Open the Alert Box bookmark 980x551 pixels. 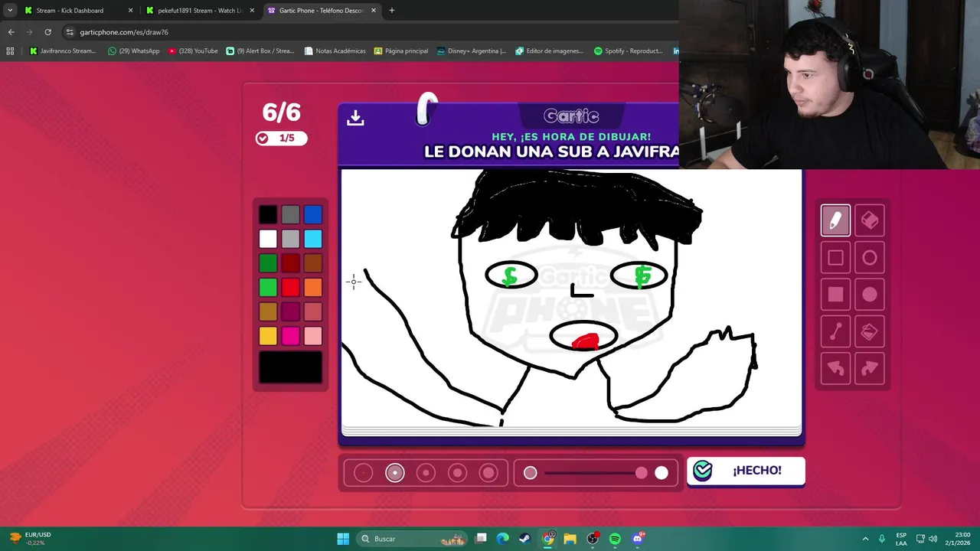[260, 51]
